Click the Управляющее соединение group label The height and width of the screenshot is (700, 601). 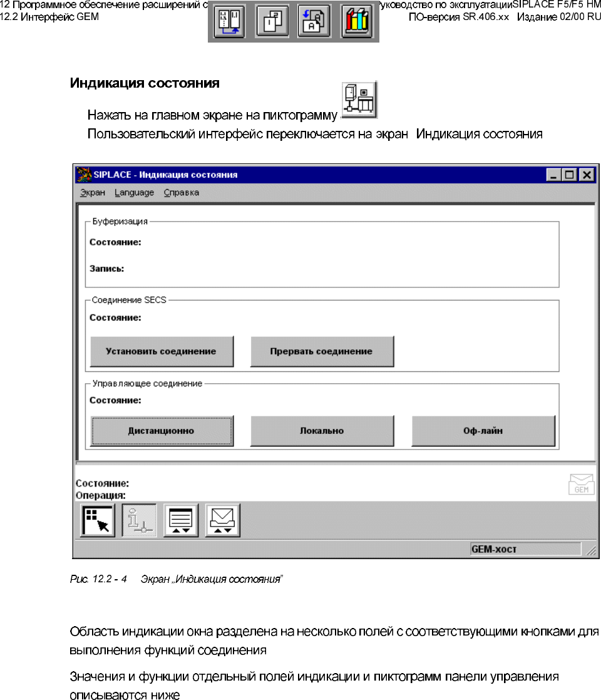147,383
